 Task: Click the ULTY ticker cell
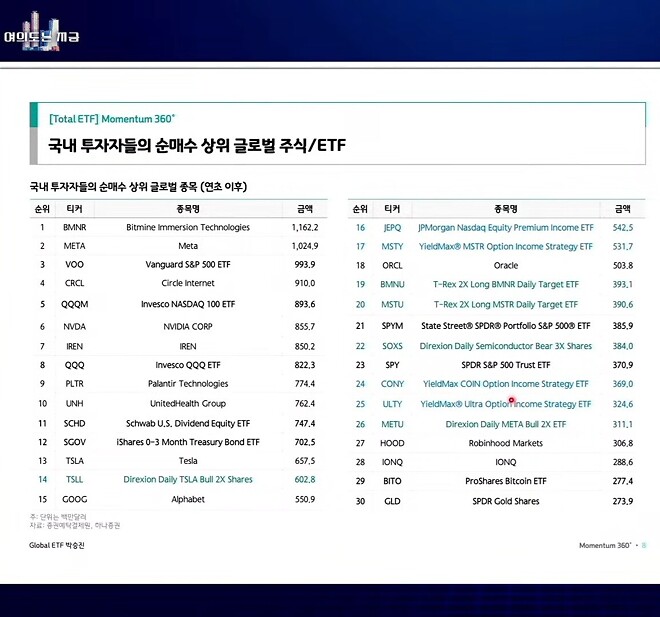point(392,404)
